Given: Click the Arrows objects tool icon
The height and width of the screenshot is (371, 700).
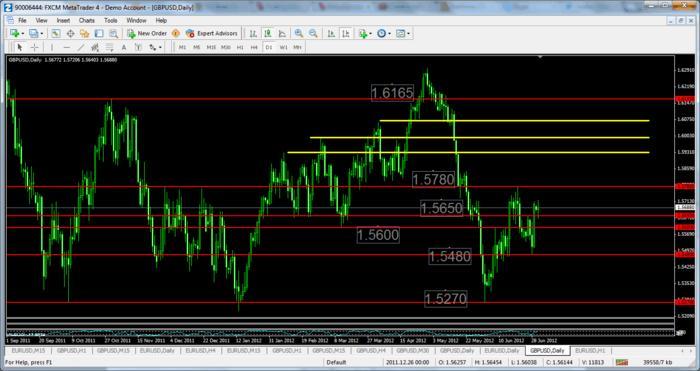Looking at the screenshot, I should tap(153, 47).
